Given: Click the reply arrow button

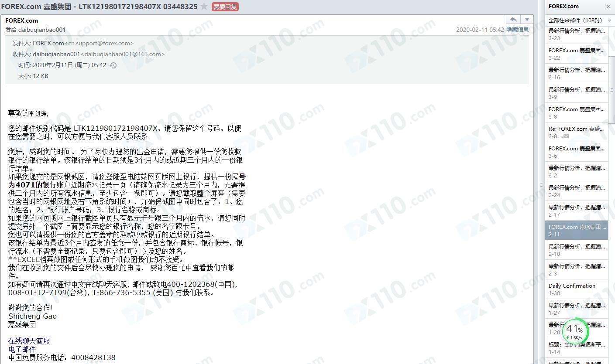Looking at the screenshot, I should (x=513, y=19).
